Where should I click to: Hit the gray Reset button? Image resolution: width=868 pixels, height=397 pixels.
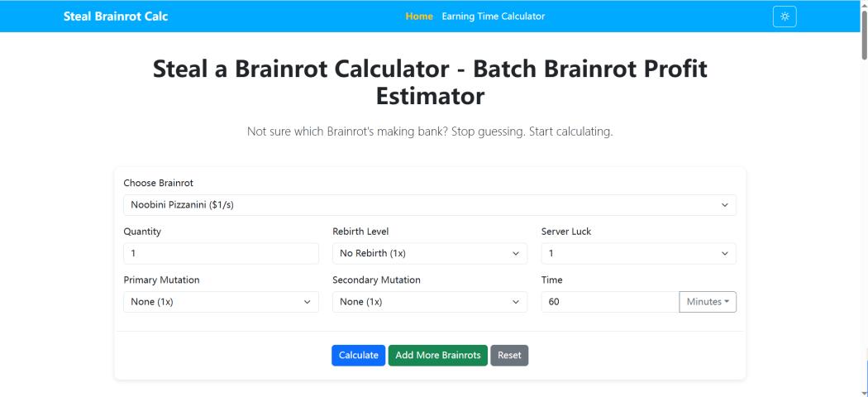tap(509, 355)
